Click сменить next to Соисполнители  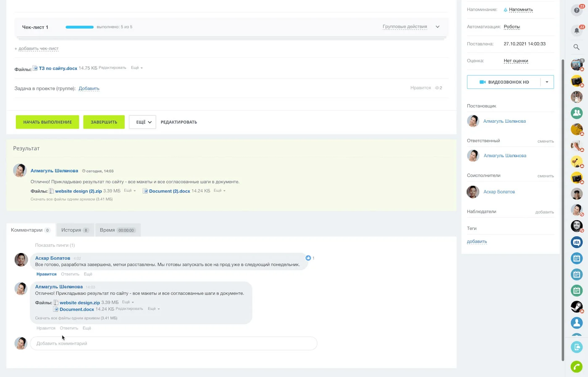point(546,176)
